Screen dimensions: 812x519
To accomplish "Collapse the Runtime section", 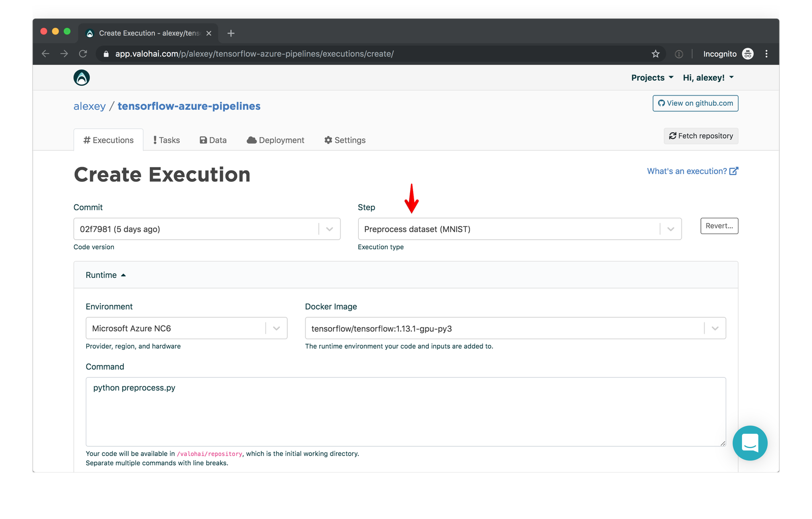I will 106,275.
